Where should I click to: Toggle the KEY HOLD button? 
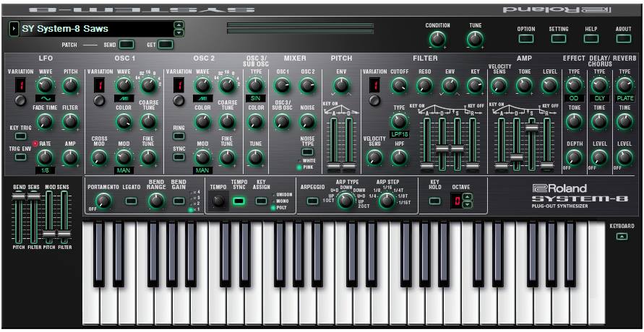click(434, 201)
